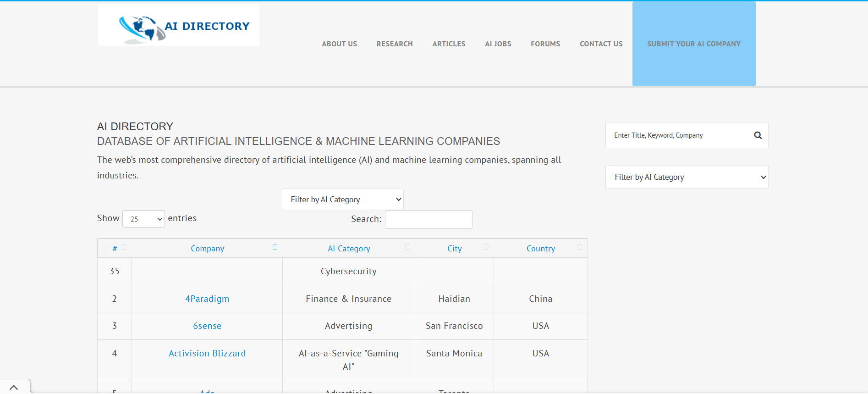Click Submit Your AI Company button

[x=694, y=44]
